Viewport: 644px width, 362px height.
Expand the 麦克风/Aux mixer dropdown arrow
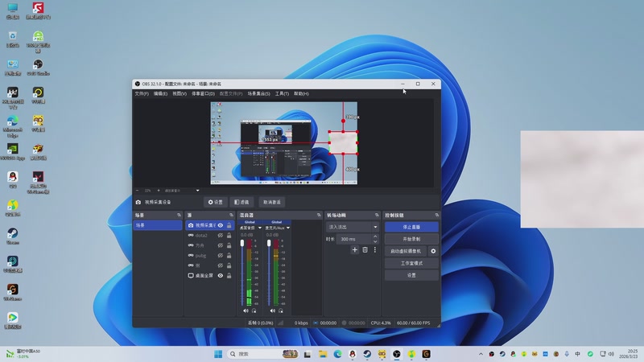(x=287, y=228)
